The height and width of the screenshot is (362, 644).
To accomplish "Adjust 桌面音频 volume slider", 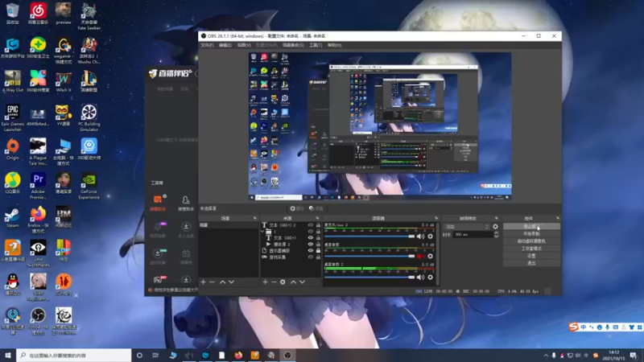I will coord(369,256).
